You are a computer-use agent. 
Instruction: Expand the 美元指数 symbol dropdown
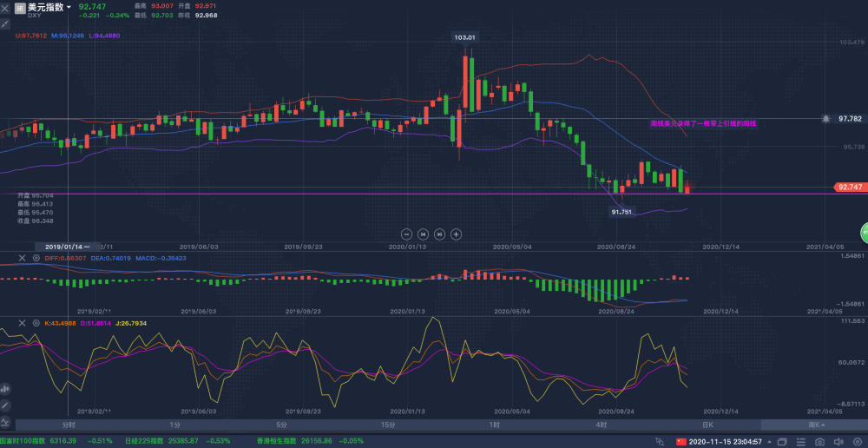pos(69,7)
